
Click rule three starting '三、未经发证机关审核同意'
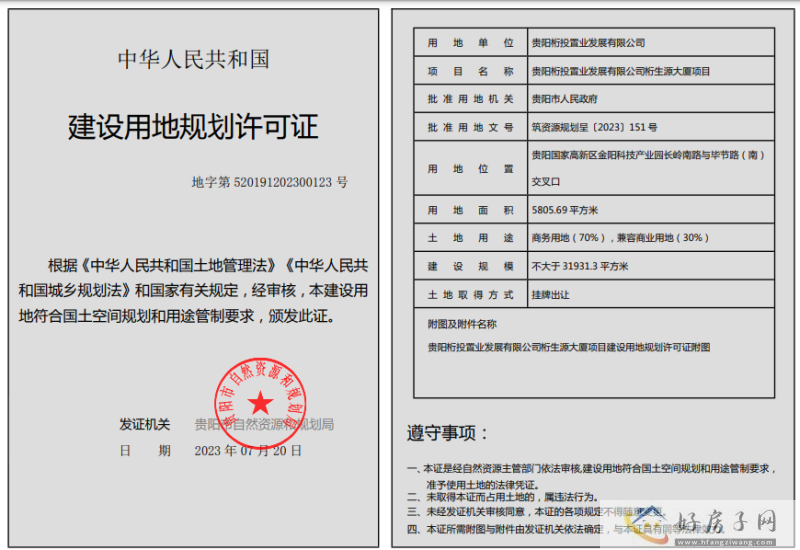coord(535,512)
